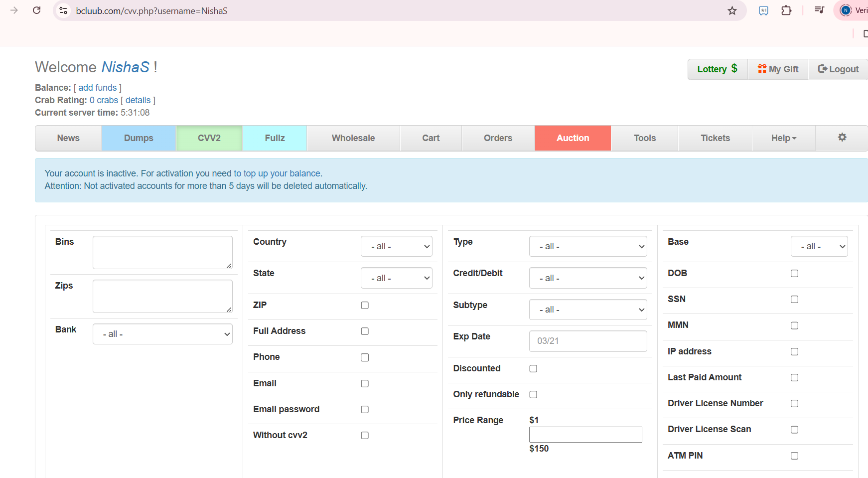Click the site information icon in address bar

(x=63, y=10)
